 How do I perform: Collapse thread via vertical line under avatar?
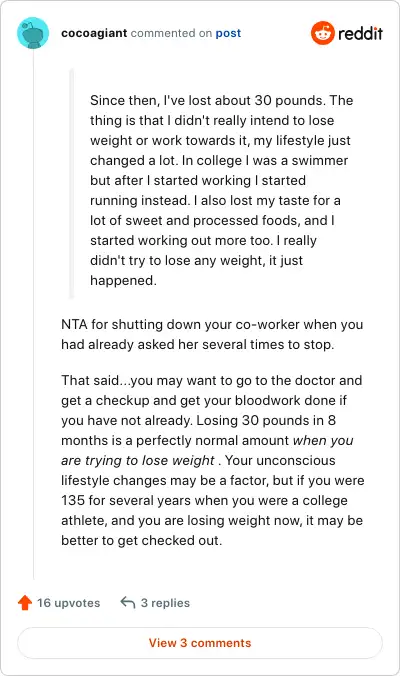33,315
